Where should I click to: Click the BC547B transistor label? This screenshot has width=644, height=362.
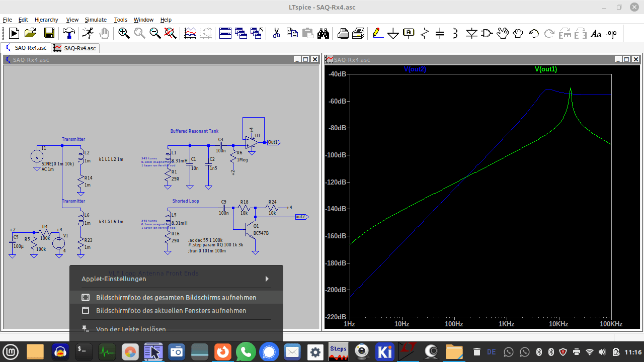point(261,233)
